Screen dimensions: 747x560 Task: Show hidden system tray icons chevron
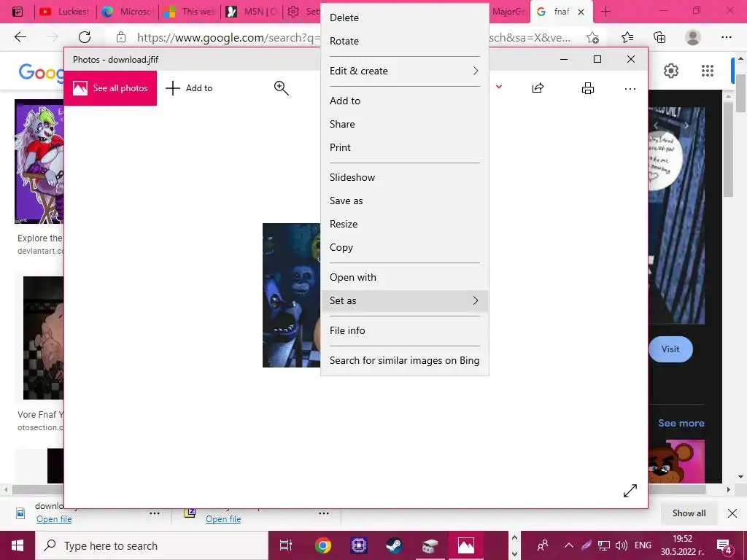tap(569, 545)
